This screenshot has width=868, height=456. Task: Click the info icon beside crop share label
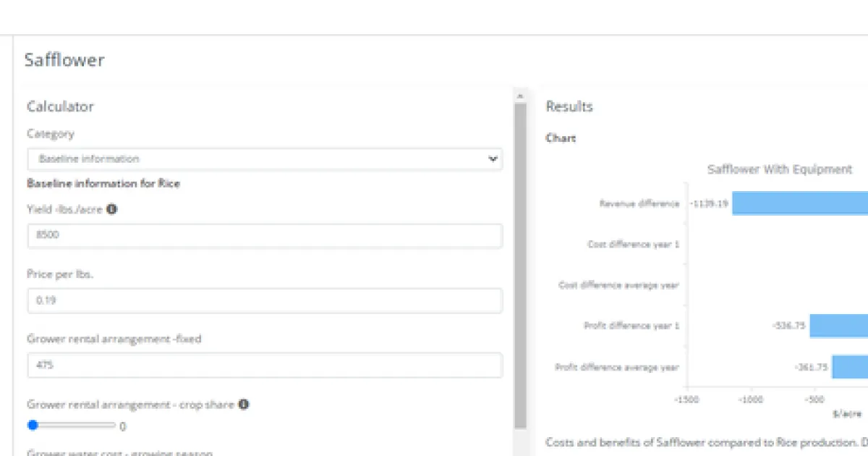pyautogui.click(x=244, y=404)
